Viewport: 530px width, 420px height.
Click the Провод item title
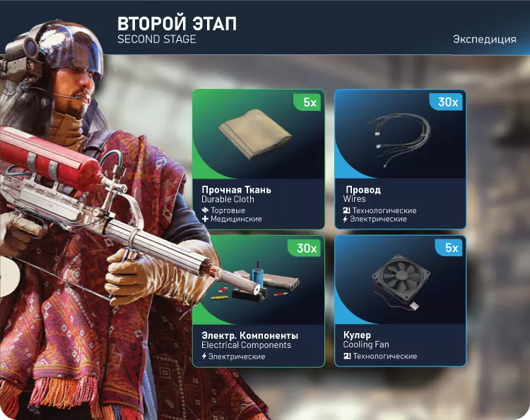363,190
